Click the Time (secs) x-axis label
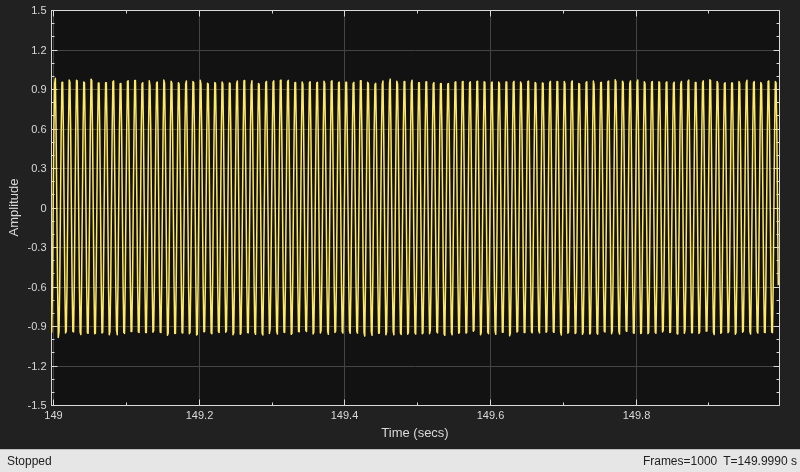The image size is (800, 472). coord(415,433)
